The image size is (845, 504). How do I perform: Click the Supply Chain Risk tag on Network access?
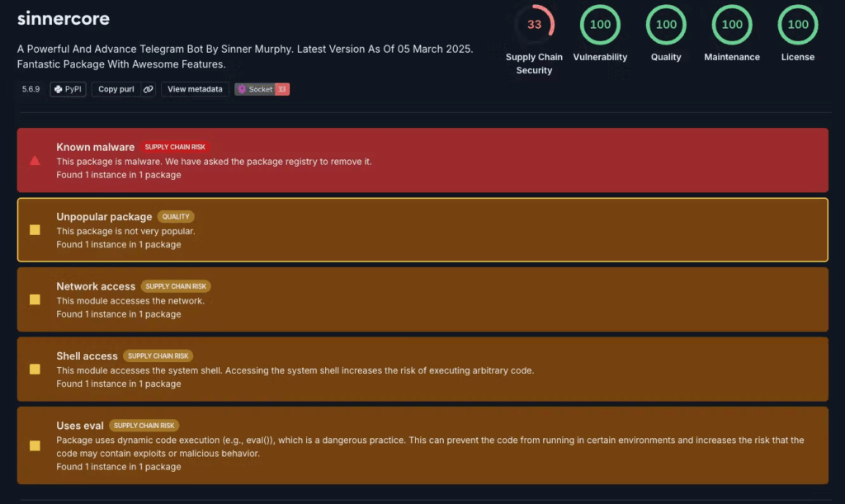point(176,286)
